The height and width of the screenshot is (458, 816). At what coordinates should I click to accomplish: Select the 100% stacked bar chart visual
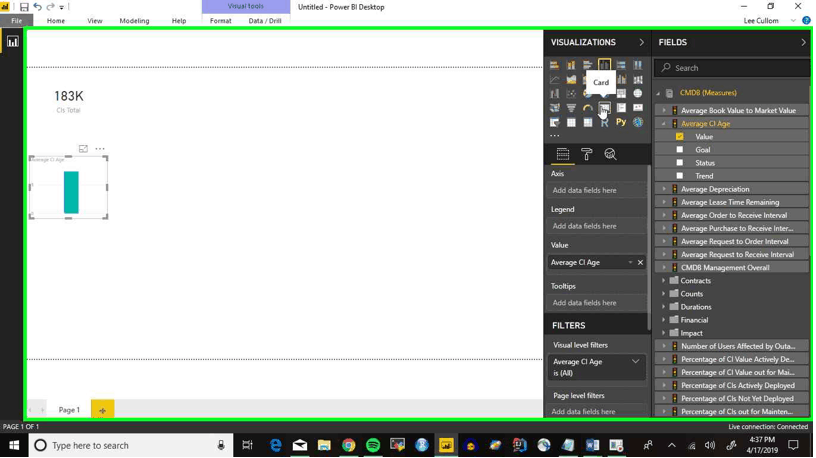621,65
